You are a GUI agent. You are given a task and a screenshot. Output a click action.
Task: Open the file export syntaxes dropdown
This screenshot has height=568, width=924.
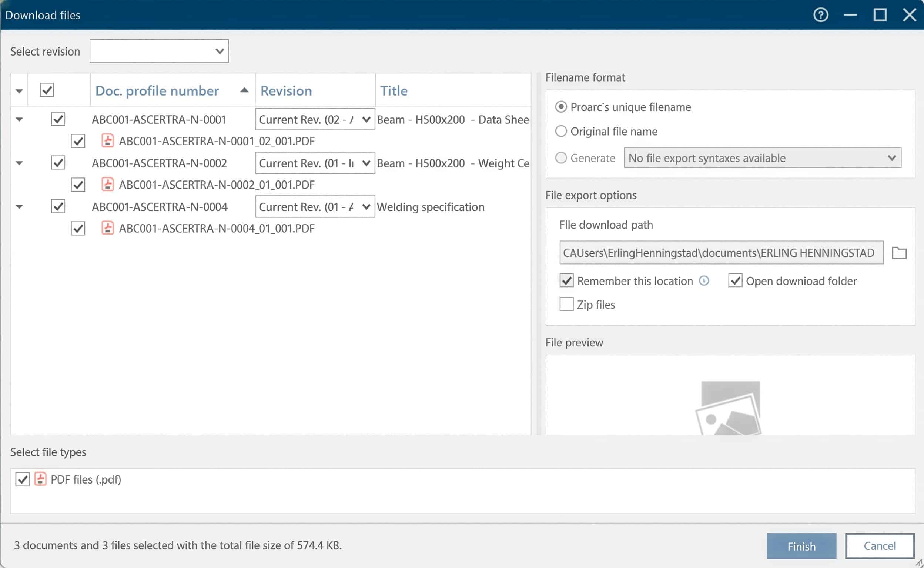(x=762, y=158)
